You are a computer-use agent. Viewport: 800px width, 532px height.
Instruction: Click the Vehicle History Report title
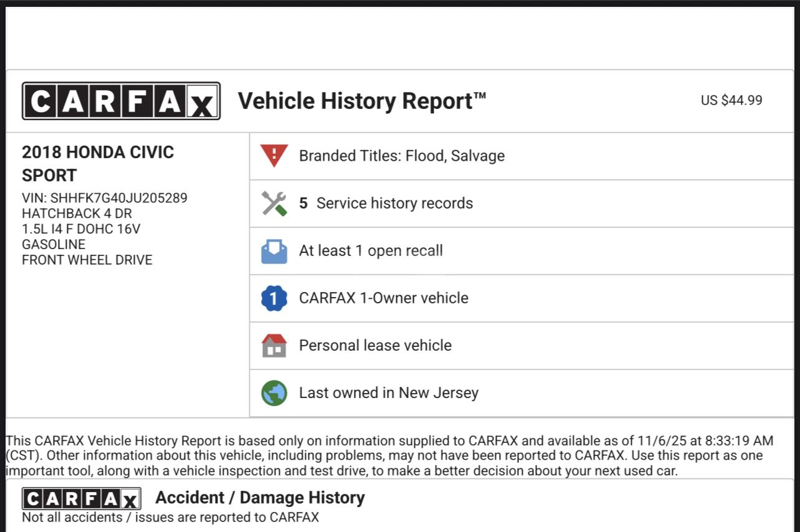click(x=361, y=101)
